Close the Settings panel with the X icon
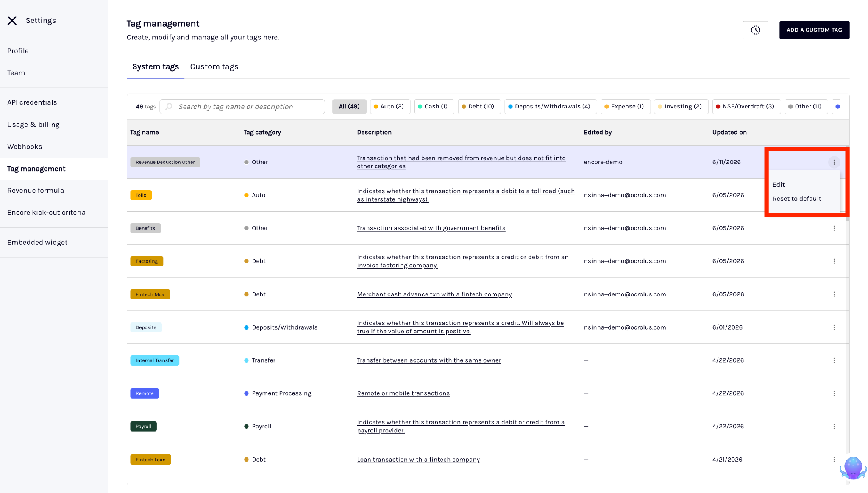 12,20
